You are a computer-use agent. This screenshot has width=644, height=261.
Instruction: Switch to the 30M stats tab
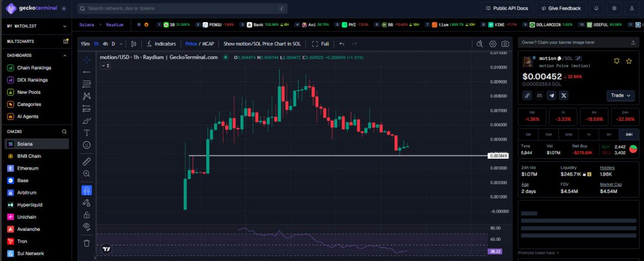(568, 134)
